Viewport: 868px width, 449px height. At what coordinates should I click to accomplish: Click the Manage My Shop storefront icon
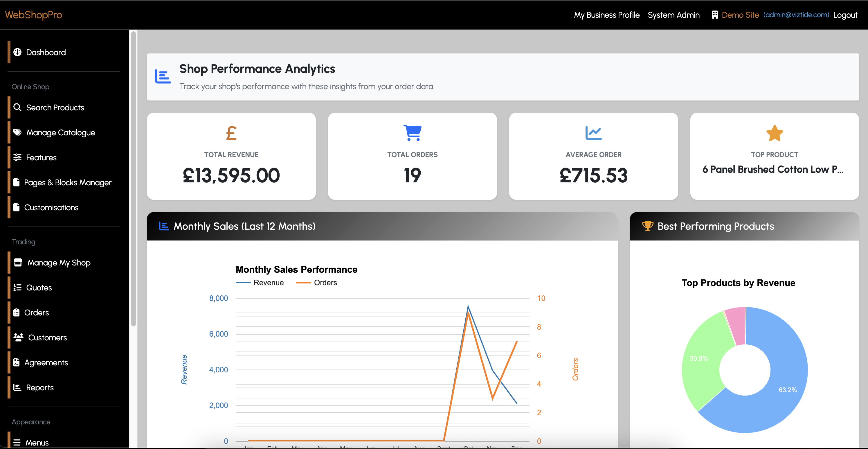point(18,263)
